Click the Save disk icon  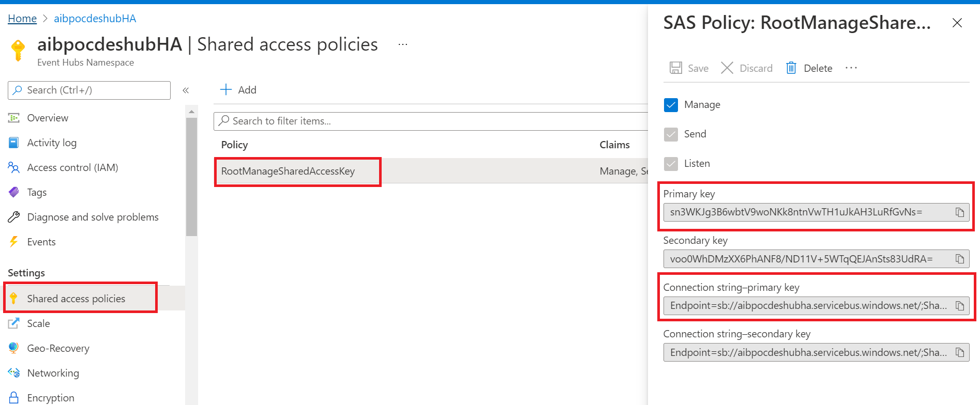pyautogui.click(x=675, y=68)
